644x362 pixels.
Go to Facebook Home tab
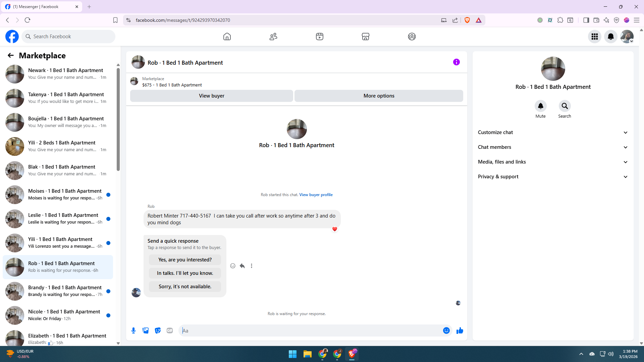tap(227, 37)
